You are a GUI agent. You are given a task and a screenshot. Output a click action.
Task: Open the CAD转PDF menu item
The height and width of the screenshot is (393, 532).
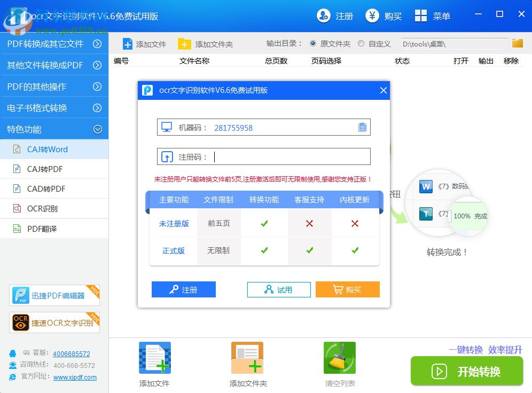[x=54, y=188]
